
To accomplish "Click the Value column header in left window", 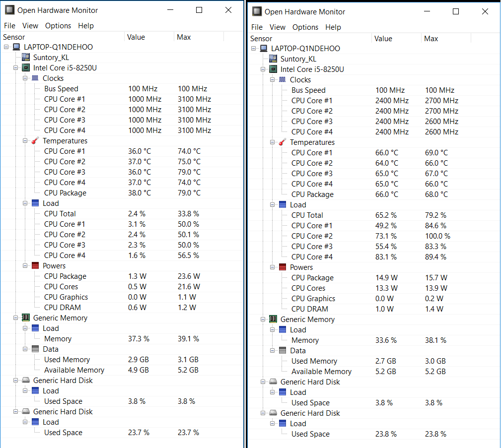I will [136, 37].
